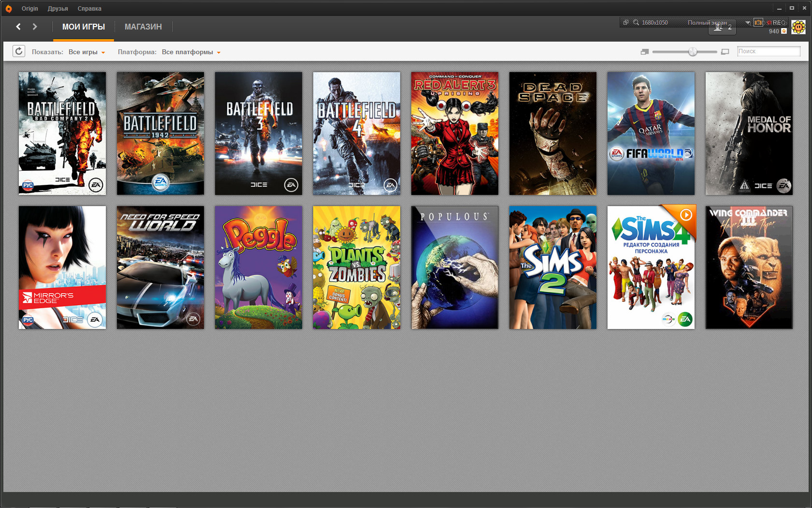Image resolution: width=812 pixels, height=508 pixels.
Task: Refresh the game library
Action: (19, 51)
